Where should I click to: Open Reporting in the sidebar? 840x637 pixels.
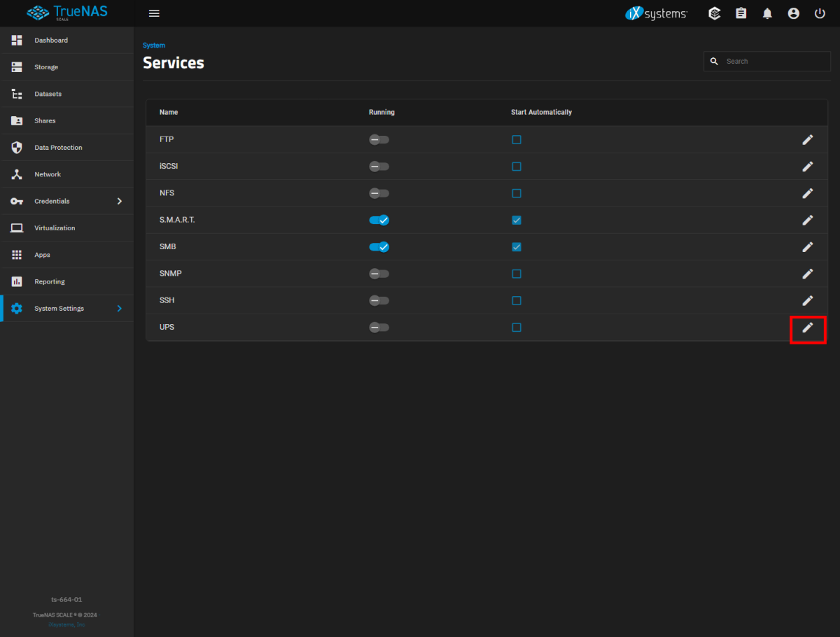[x=66, y=281]
